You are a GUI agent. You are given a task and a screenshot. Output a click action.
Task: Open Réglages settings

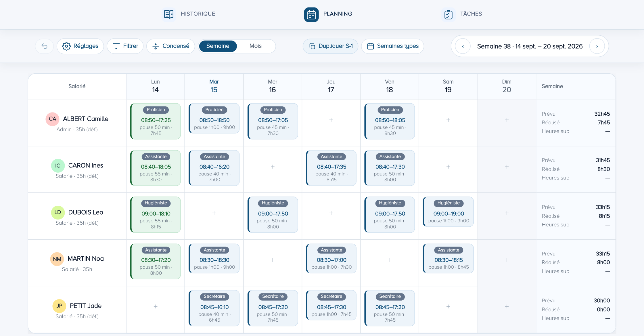(x=80, y=46)
